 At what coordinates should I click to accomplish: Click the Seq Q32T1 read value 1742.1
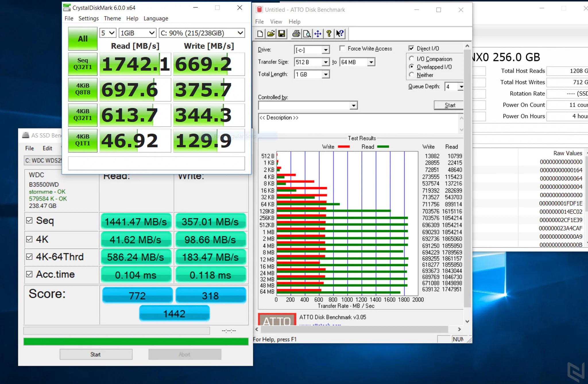click(136, 64)
